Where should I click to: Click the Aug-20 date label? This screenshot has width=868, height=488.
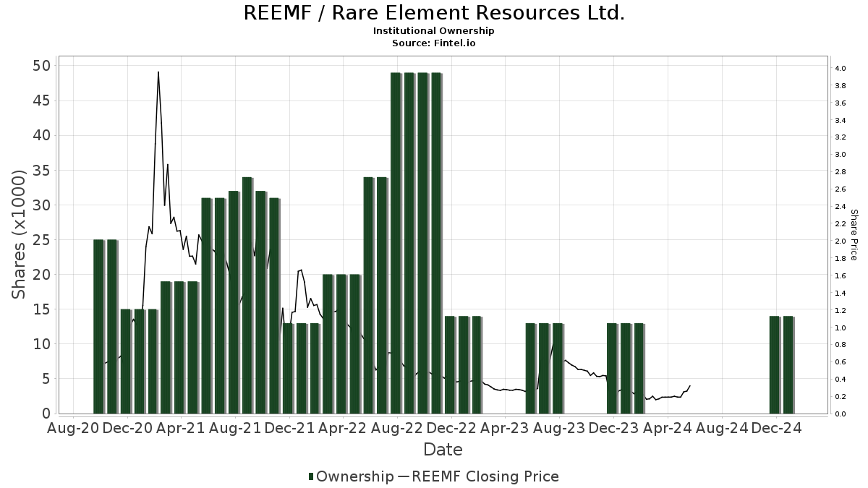pos(73,428)
